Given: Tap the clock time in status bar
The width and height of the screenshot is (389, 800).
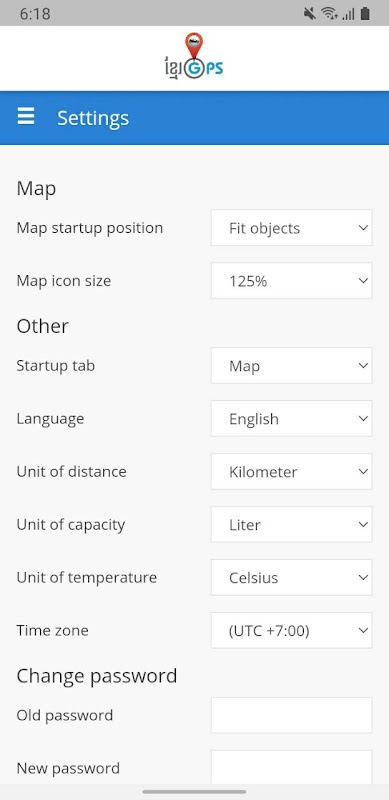Looking at the screenshot, I should [35, 14].
